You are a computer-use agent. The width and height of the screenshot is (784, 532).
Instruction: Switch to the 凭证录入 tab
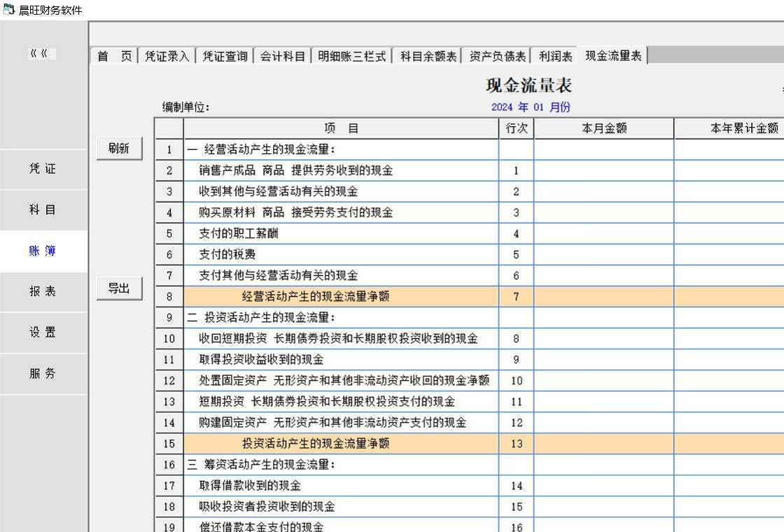click(167, 56)
